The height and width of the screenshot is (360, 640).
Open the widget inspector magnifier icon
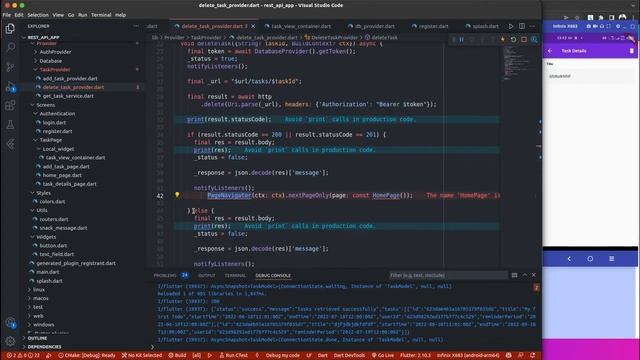pyautogui.click(x=534, y=40)
